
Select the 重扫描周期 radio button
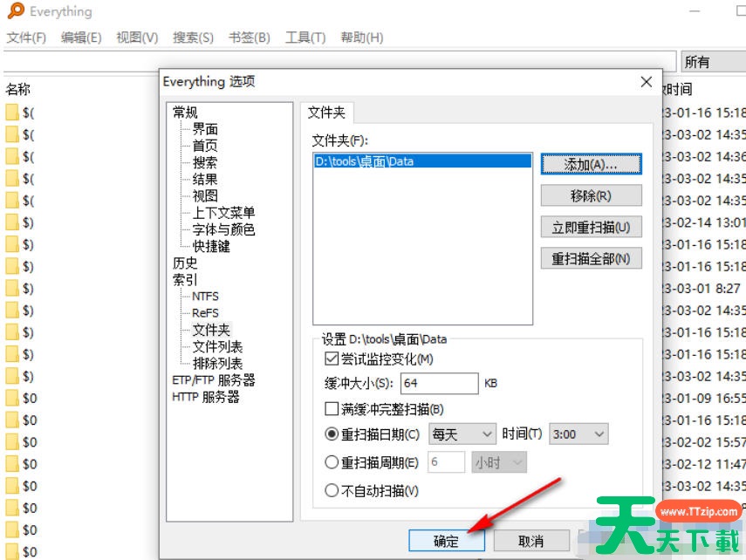tap(330, 462)
